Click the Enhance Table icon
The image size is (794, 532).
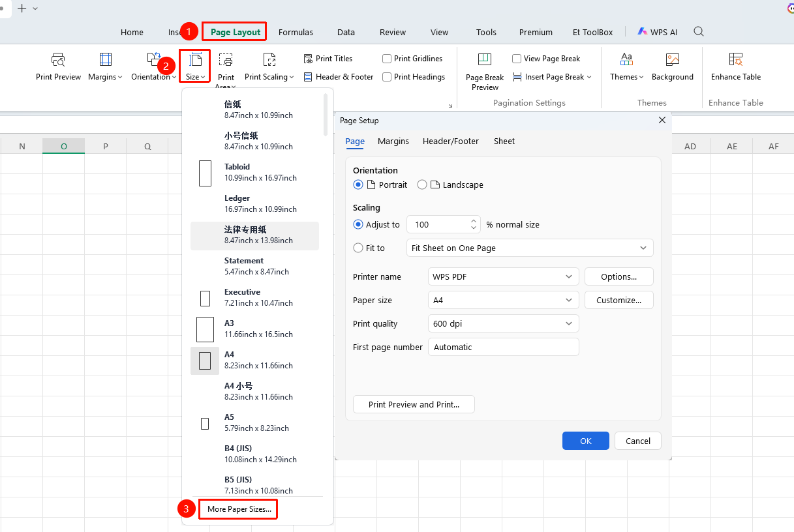point(736,60)
